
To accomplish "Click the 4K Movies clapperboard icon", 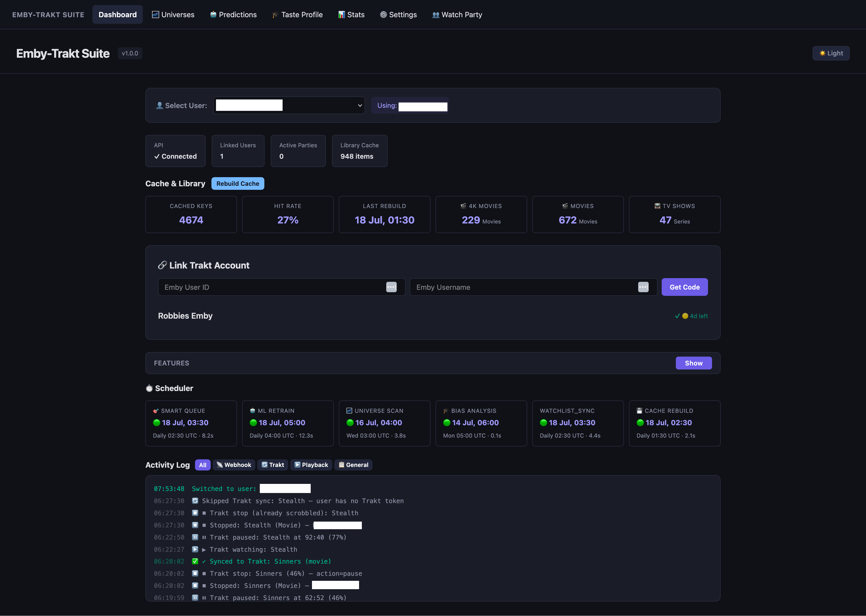I will pos(463,206).
